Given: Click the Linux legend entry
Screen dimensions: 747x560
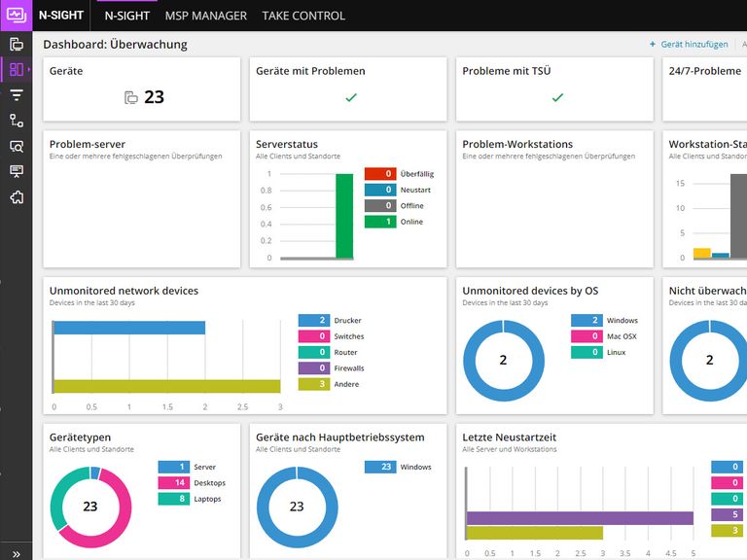Looking at the screenshot, I should 598,352.
